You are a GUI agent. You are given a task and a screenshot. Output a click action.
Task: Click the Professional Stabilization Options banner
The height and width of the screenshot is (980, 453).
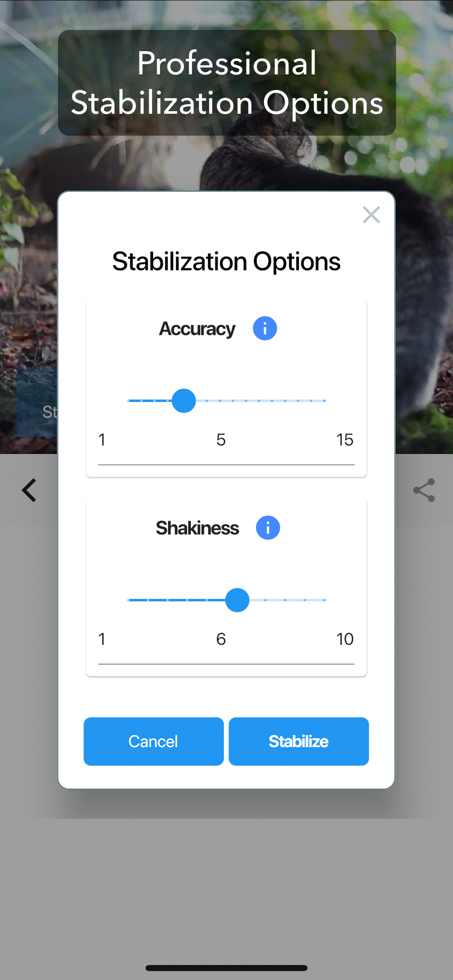point(227,82)
